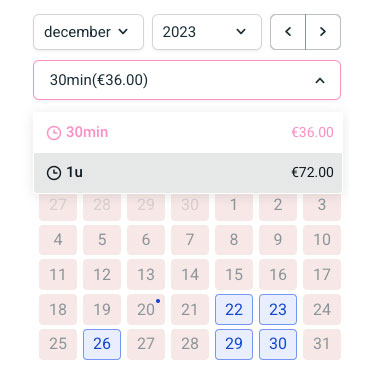Click date 8 in the calendar

[234, 240]
